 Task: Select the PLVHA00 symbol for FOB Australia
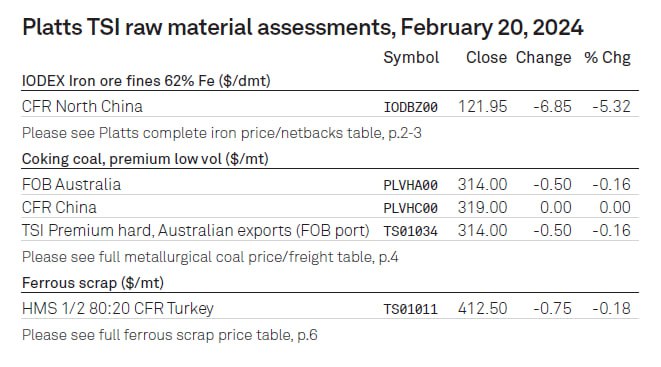click(410, 185)
